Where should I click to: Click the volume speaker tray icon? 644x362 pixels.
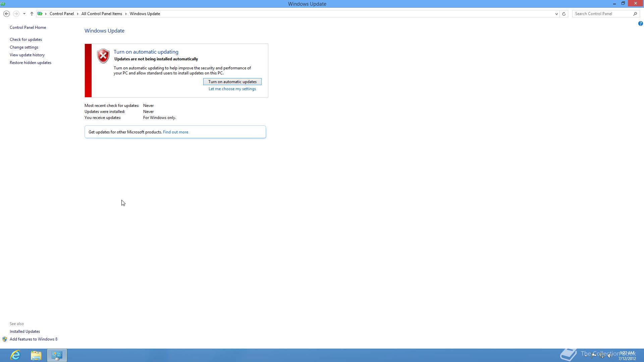click(610, 355)
